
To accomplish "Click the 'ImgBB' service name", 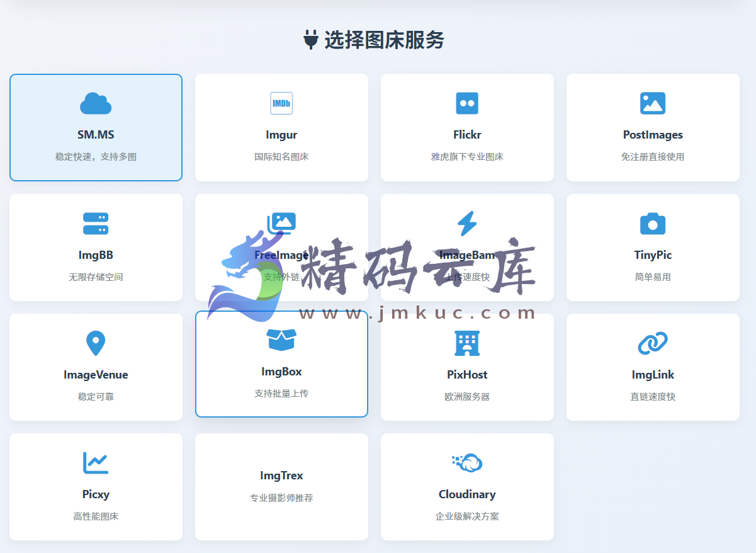I will 96,255.
